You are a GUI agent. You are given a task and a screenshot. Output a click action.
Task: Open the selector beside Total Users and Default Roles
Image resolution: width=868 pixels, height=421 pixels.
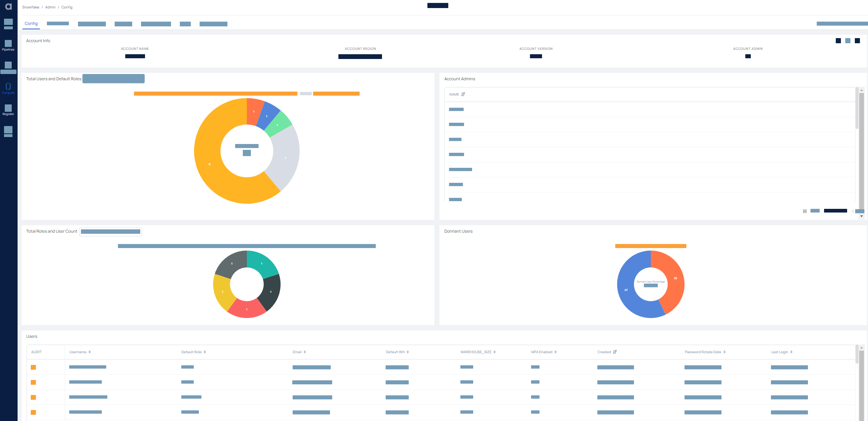[113, 78]
